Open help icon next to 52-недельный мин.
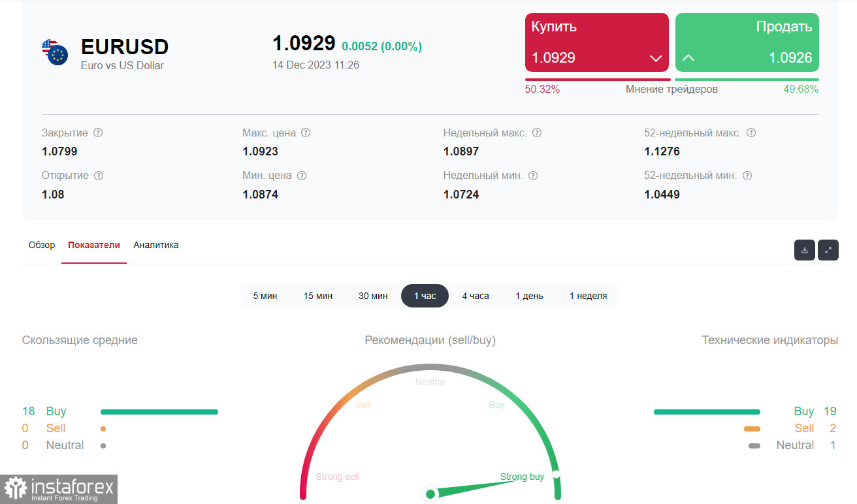 click(747, 176)
